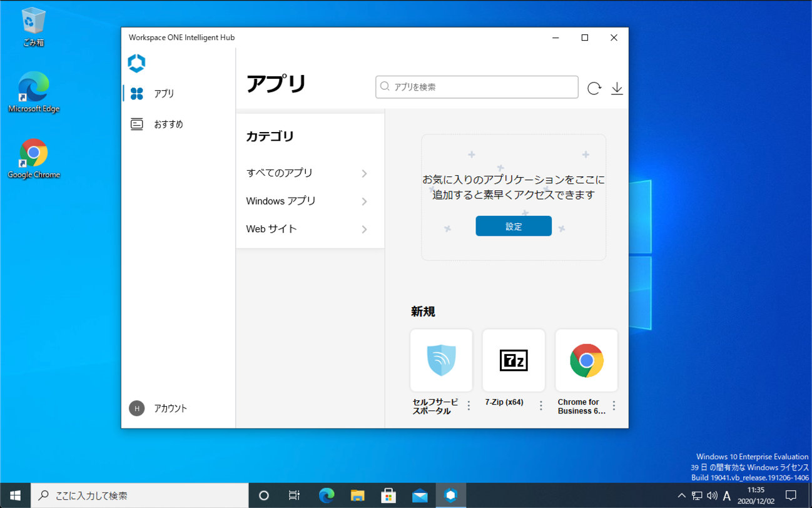Select the Google Chrome desktop shortcut
812x508 pixels.
click(33, 159)
